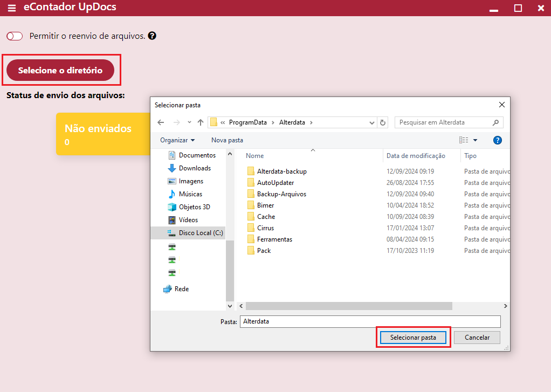Close the 'Selecionar pasta' dialog with X
This screenshot has height=392, width=551.
pyautogui.click(x=502, y=105)
